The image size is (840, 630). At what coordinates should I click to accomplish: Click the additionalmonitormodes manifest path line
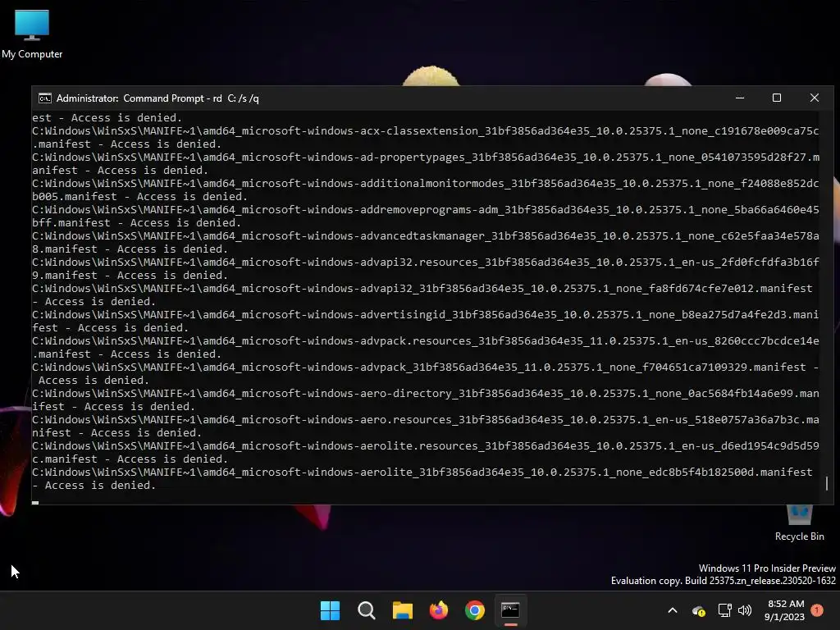(426, 184)
